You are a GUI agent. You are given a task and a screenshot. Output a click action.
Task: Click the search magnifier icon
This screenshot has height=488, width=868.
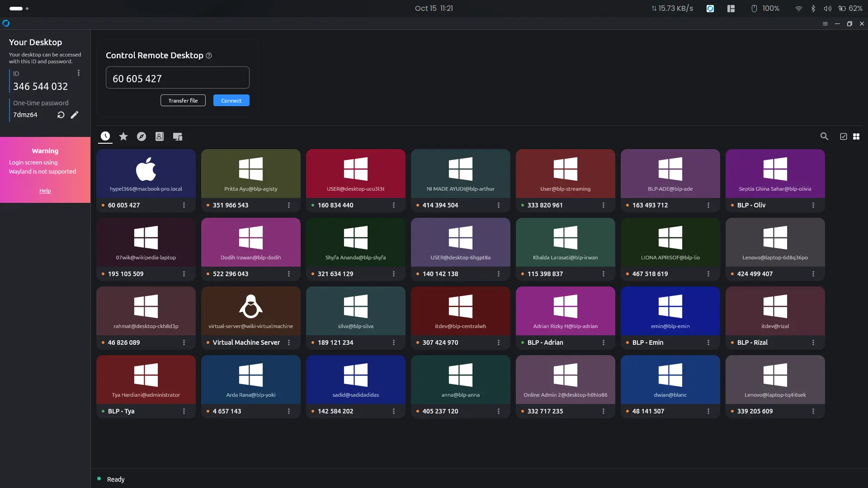click(x=824, y=136)
